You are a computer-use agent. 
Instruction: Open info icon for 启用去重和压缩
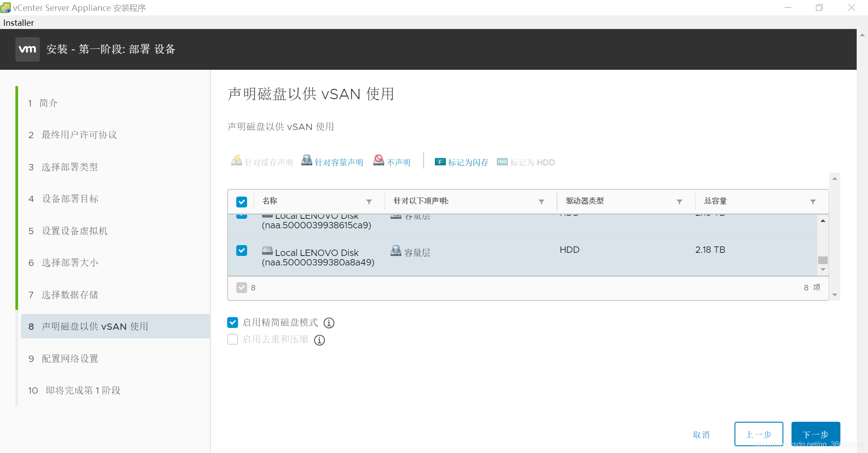pos(320,340)
